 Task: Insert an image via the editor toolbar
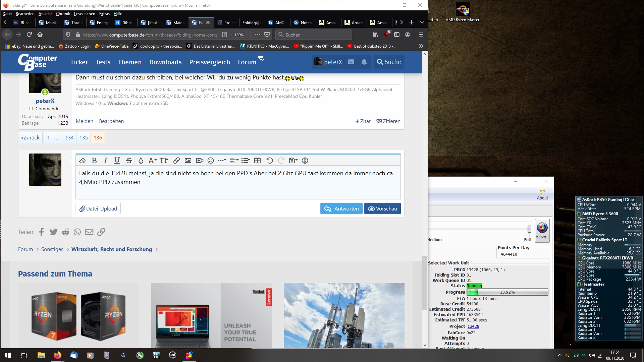(x=188, y=161)
